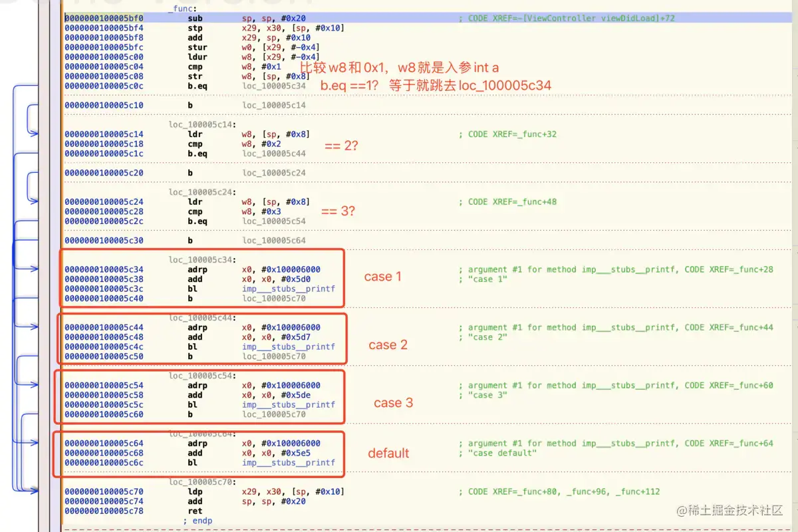Click address 0000000100005c70 of the ldp line
This screenshot has height=532, width=798.
[x=104, y=492]
